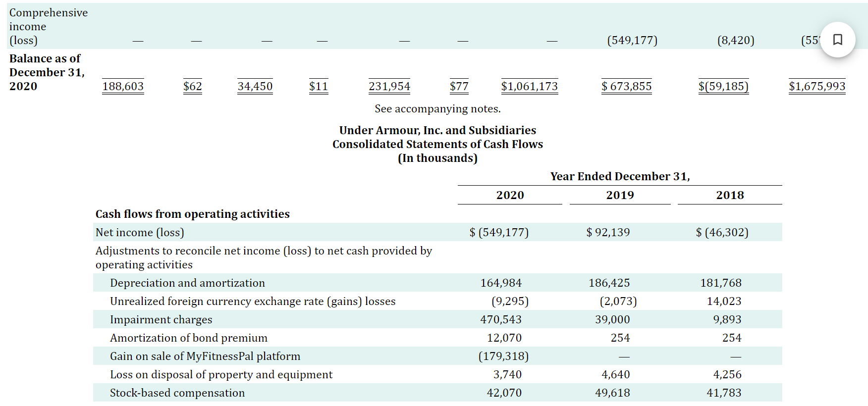The image size is (868, 406).
Task: Click stock compensation value 41,783
Action: 724,393
